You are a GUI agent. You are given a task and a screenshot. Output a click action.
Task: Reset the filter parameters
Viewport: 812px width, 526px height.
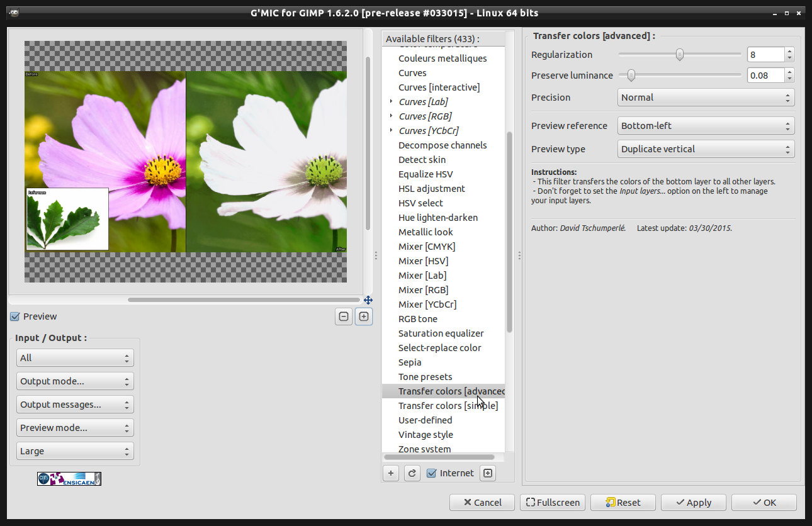[x=623, y=502]
